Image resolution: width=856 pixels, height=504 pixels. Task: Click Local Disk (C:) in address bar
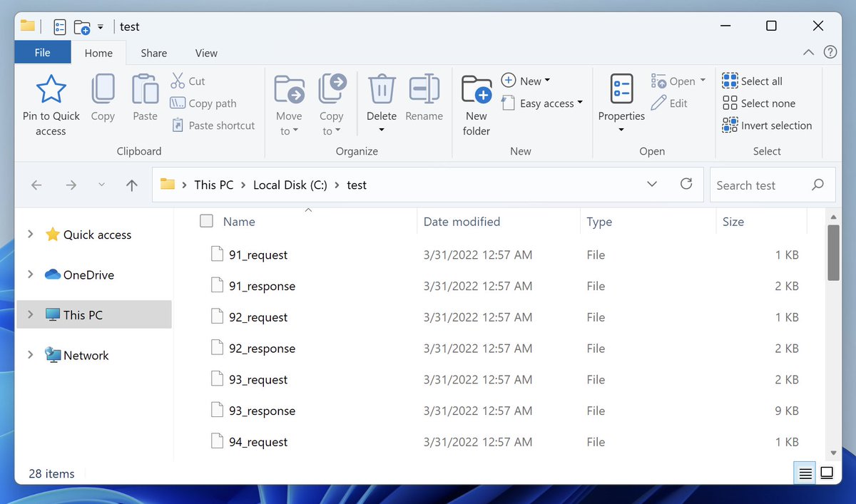(290, 185)
